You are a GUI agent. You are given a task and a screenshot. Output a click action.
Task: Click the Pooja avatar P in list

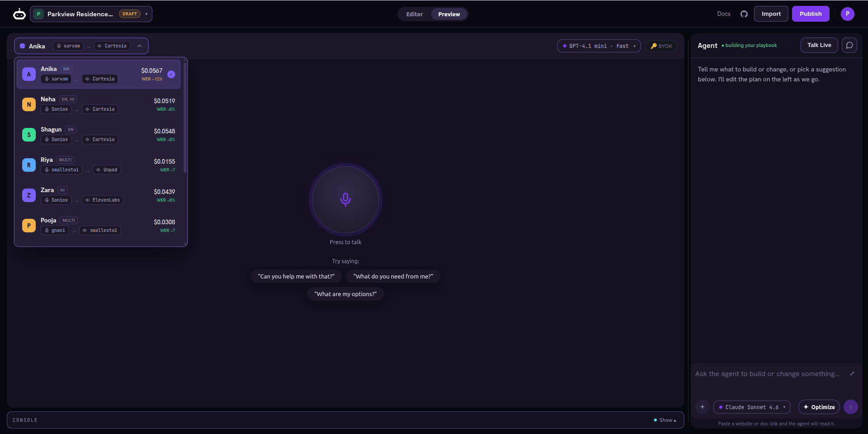coord(29,226)
